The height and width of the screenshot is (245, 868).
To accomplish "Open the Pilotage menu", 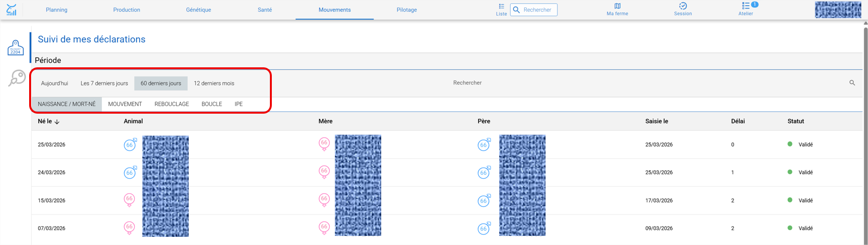I will (x=407, y=10).
